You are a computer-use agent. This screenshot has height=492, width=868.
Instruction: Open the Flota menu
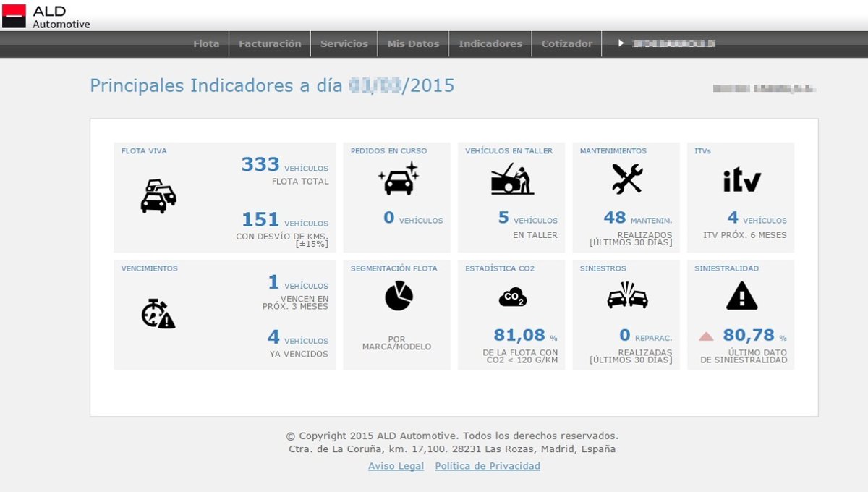[x=206, y=43]
